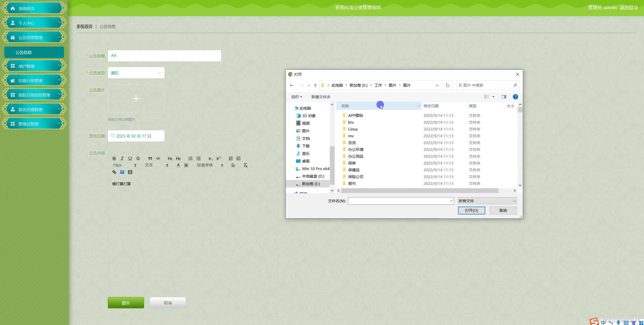Open the 发布日期 date picker

(x=136, y=136)
